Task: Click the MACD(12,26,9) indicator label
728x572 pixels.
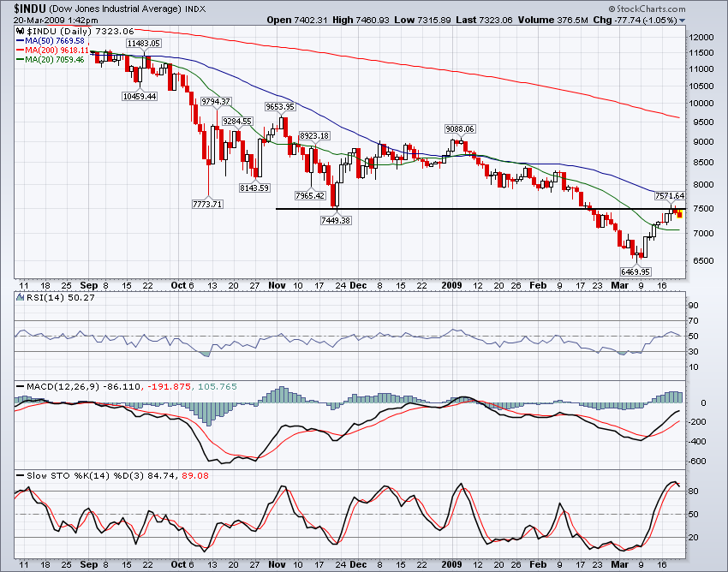Action: tap(57, 387)
